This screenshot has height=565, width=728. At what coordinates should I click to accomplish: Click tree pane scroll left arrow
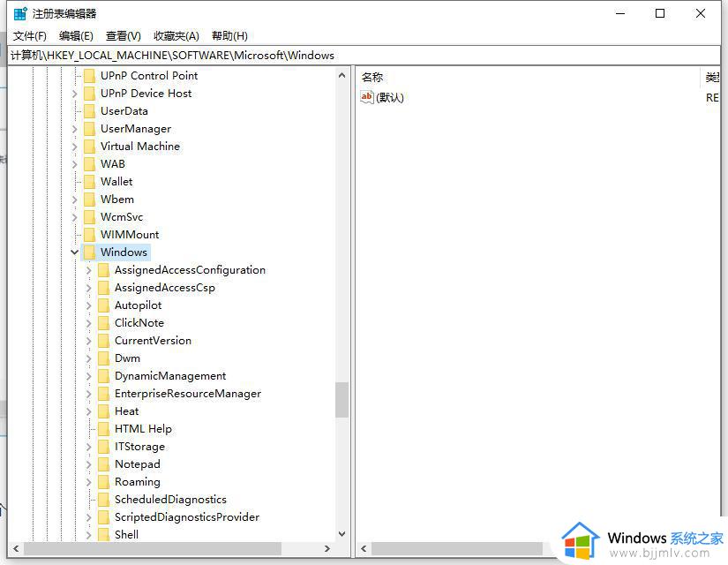[x=16, y=549]
